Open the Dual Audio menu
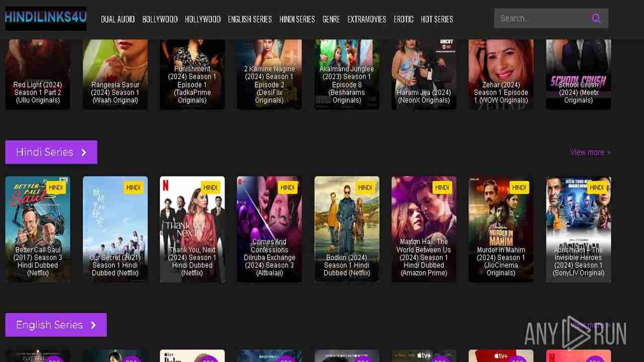The width and height of the screenshot is (644, 362). tap(118, 19)
